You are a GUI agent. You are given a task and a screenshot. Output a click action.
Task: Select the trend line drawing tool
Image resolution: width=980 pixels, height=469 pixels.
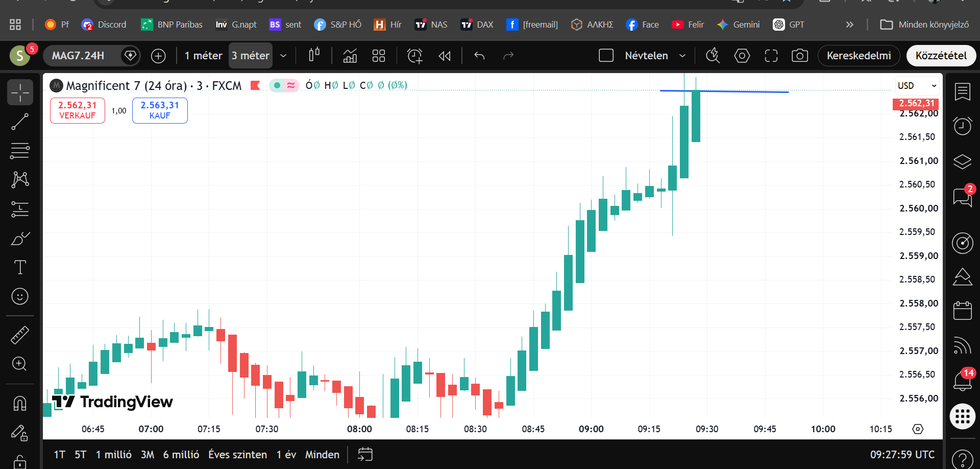20,122
